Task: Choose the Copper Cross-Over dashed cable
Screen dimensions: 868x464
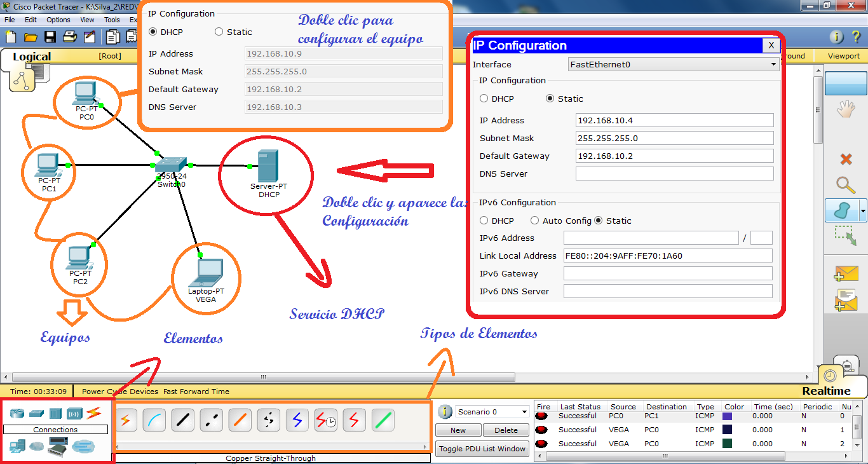Action: tap(212, 420)
